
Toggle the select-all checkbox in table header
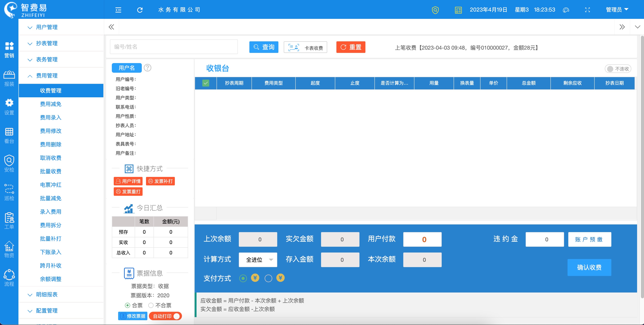[206, 83]
